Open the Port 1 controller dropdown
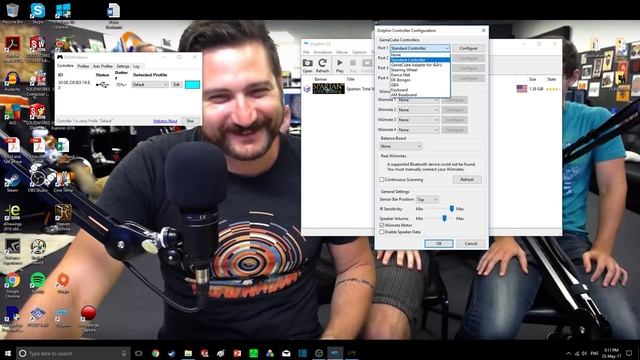Screen dimensions: 640x360 click(420, 48)
